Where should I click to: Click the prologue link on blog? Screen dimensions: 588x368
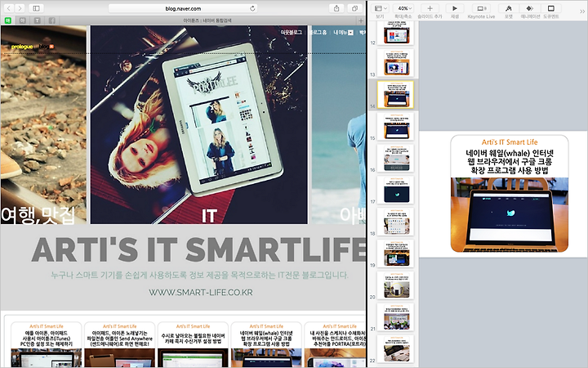pyautogui.click(x=22, y=47)
